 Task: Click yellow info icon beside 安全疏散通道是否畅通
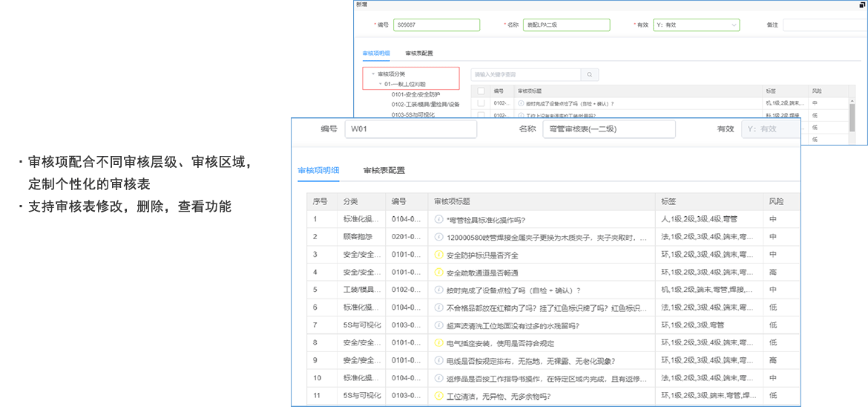(438, 273)
